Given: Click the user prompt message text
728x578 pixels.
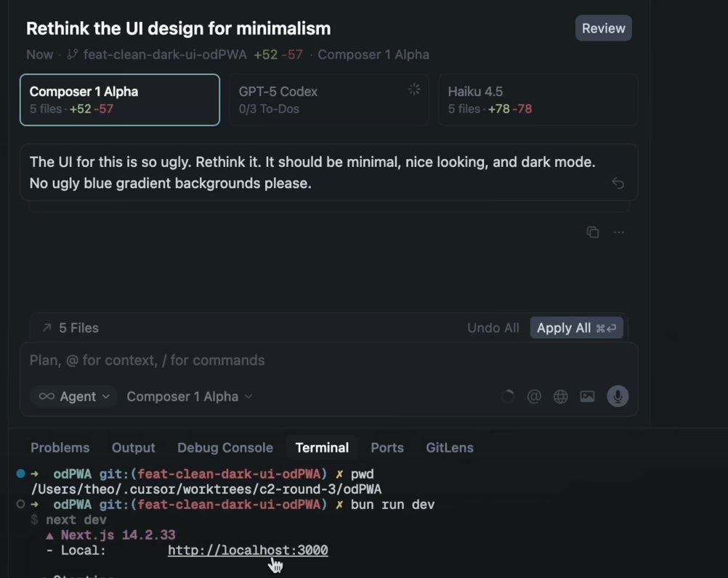Looking at the screenshot, I should (312, 173).
